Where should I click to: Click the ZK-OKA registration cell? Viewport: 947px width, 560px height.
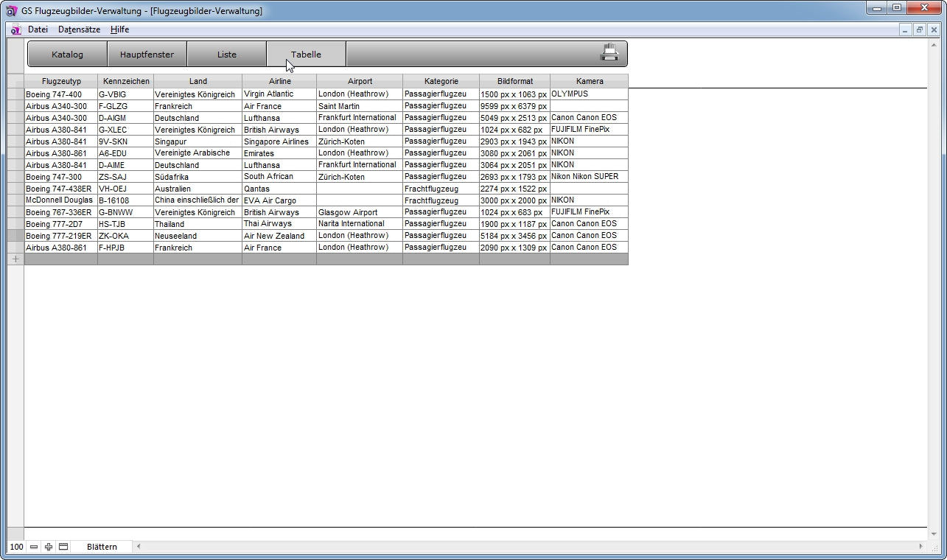(126, 236)
